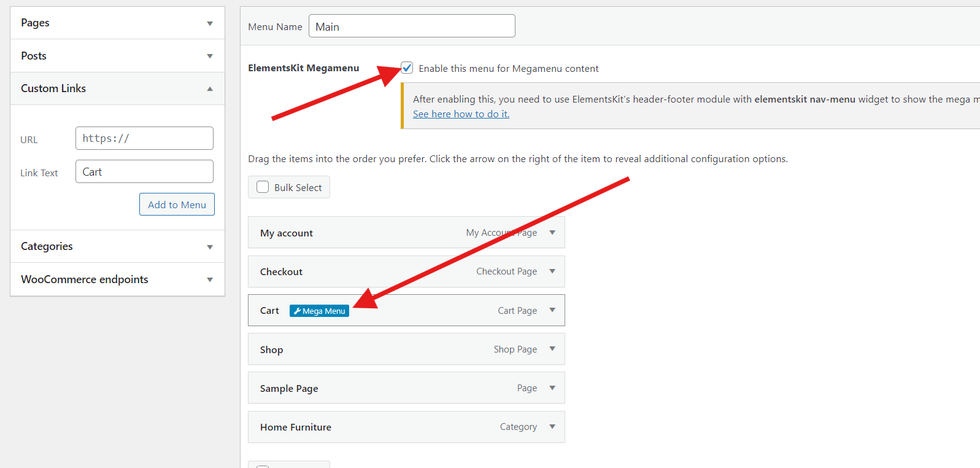
Task: Select the Shop menu item title
Action: (x=271, y=349)
